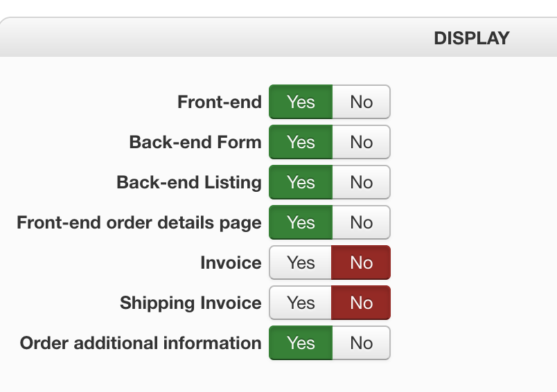Screen dimensions: 557x392
Task: Turn on Invoice display with Yes
Action: (x=301, y=262)
